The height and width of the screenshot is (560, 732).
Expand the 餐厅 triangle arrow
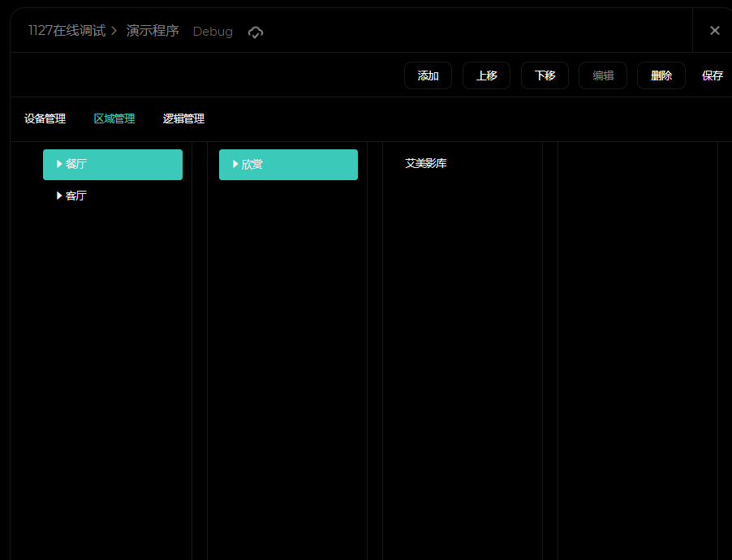pyautogui.click(x=59, y=164)
